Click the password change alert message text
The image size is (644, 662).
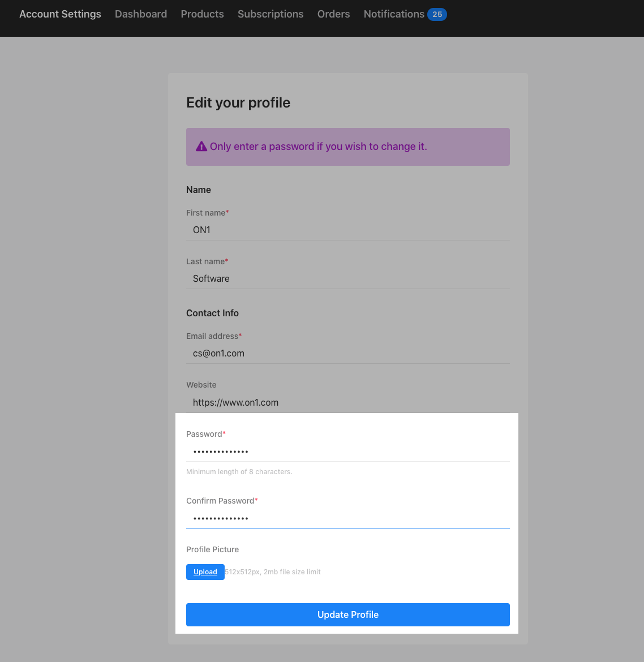tap(318, 147)
